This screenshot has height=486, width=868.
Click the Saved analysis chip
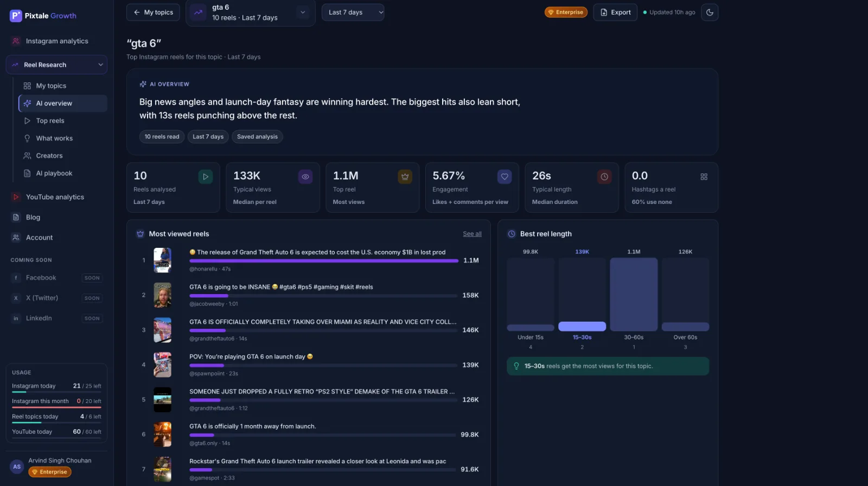[257, 137]
